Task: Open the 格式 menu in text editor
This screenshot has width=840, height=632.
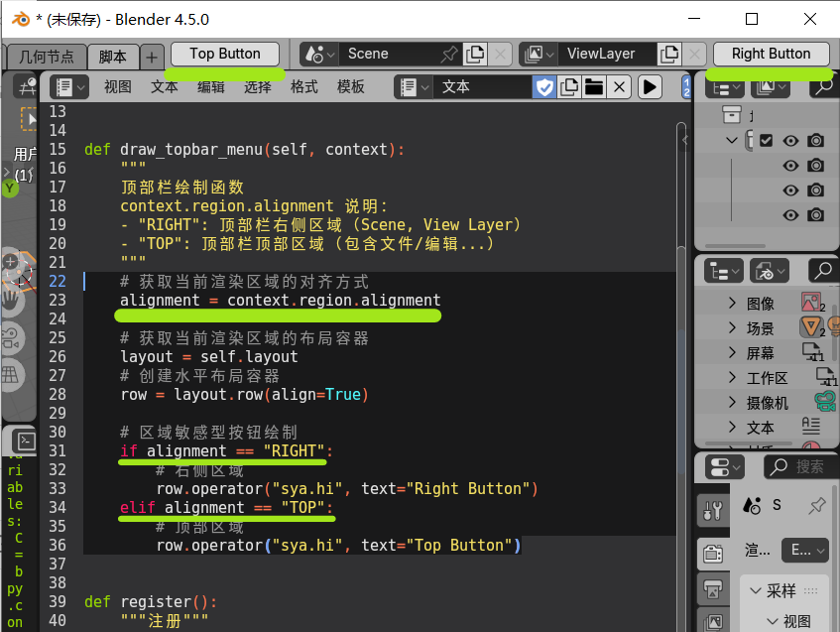Action: coord(303,87)
